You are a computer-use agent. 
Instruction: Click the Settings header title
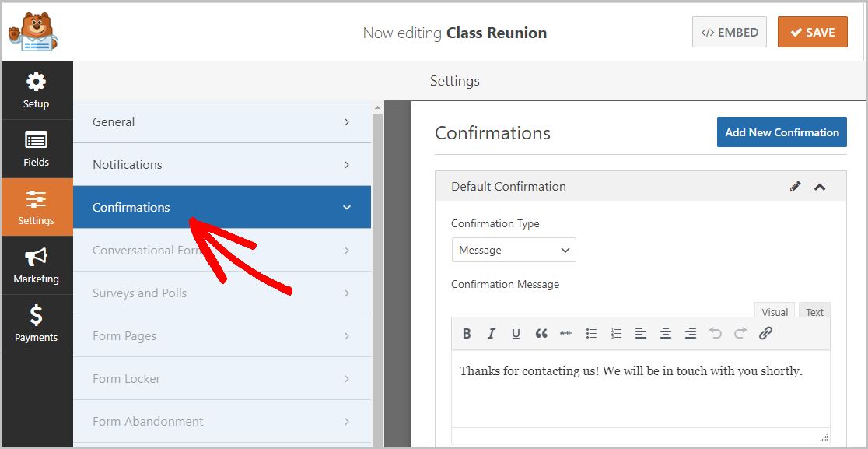(x=454, y=81)
